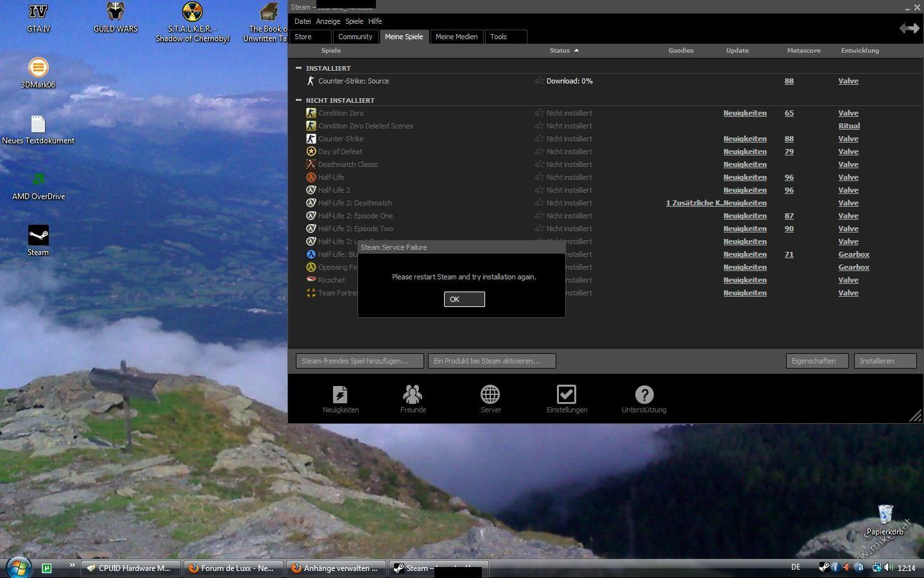This screenshot has width=924, height=578.
Task: Switch to the Meine Medien tab
Action: (456, 37)
